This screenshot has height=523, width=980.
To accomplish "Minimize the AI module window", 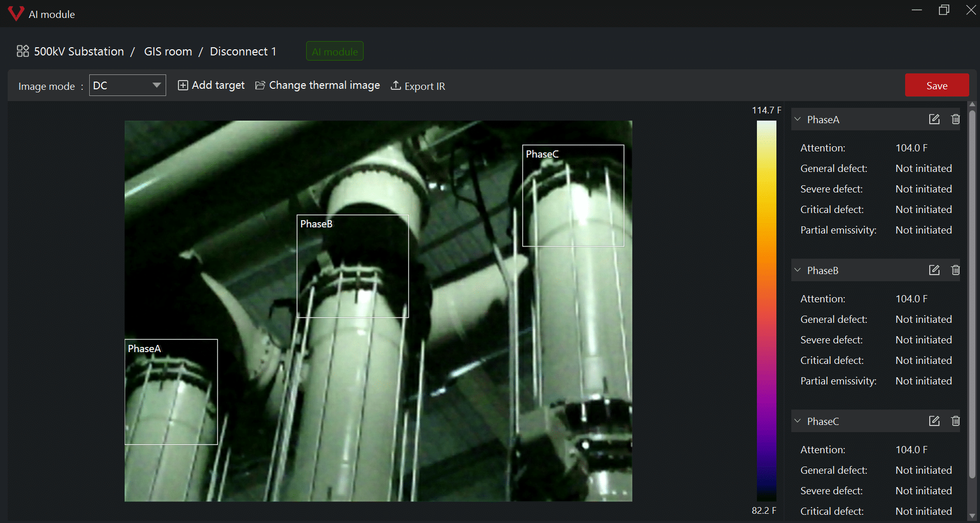I will tap(917, 10).
